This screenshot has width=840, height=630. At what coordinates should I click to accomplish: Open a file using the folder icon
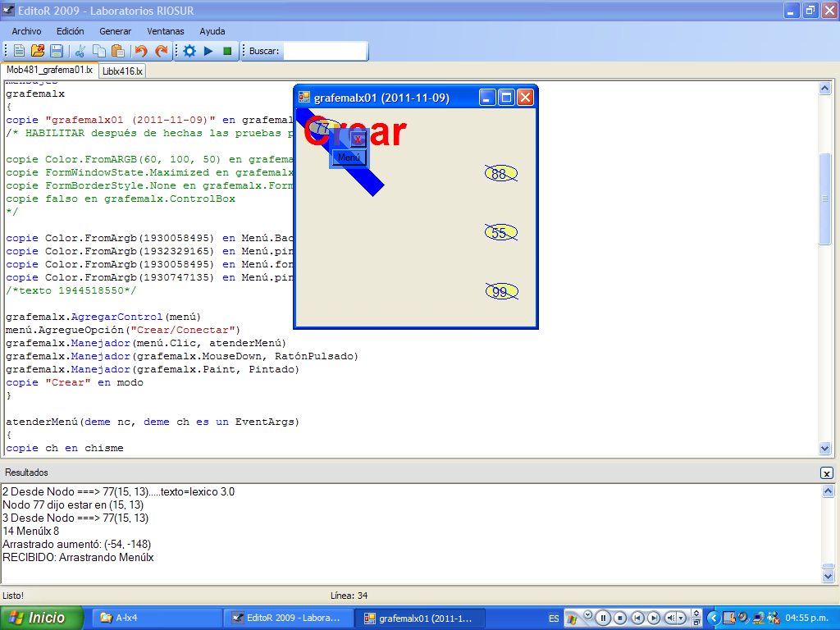click(x=38, y=51)
